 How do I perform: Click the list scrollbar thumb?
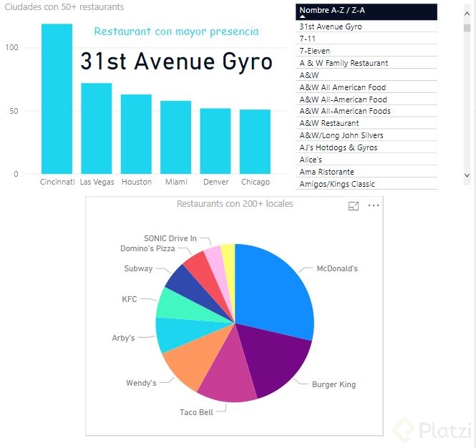point(467,28)
